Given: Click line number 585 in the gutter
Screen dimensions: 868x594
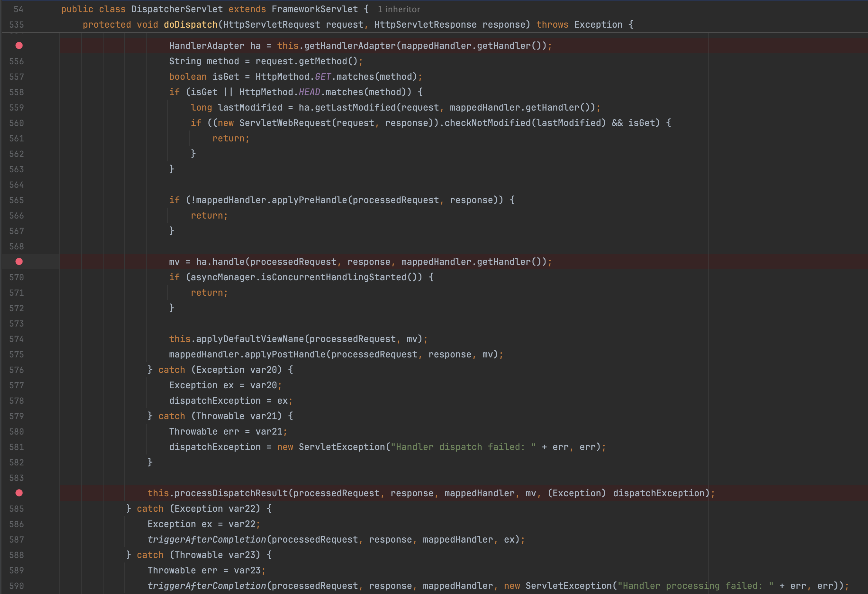Looking at the screenshot, I should 16,509.
